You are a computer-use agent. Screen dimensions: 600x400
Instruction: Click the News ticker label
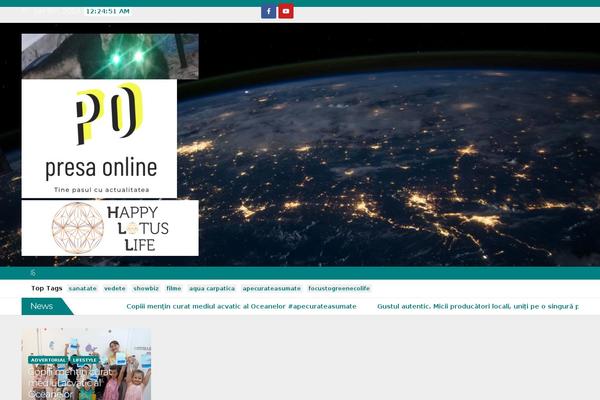pos(42,306)
